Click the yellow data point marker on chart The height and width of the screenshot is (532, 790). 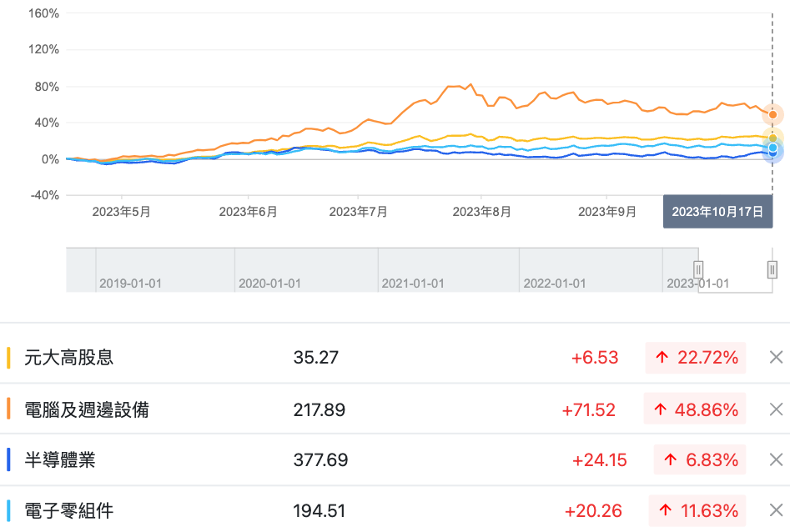click(x=772, y=138)
